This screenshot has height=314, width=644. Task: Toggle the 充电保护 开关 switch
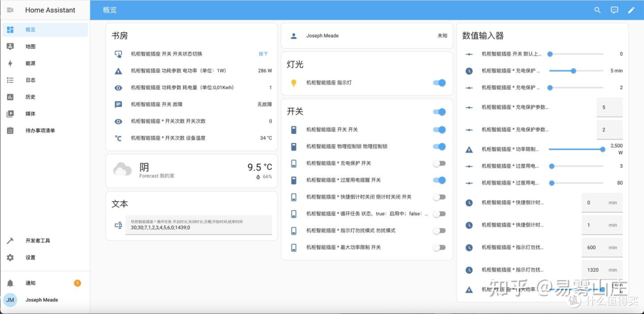click(x=439, y=163)
